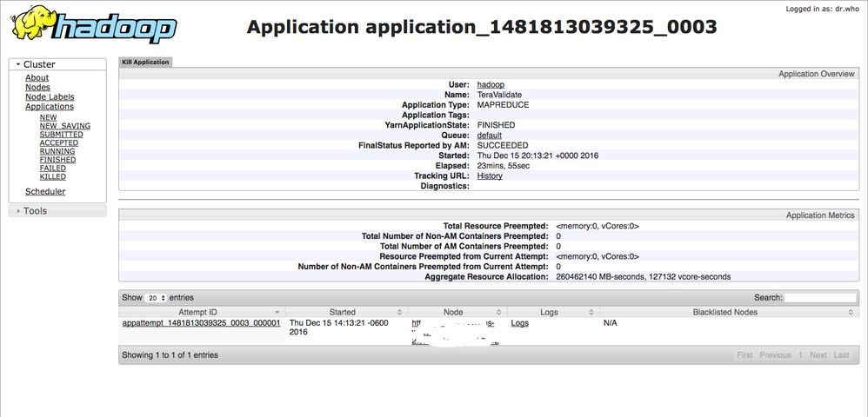Click the Search input field
Screen dimensions: 868x417
click(820, 298)
